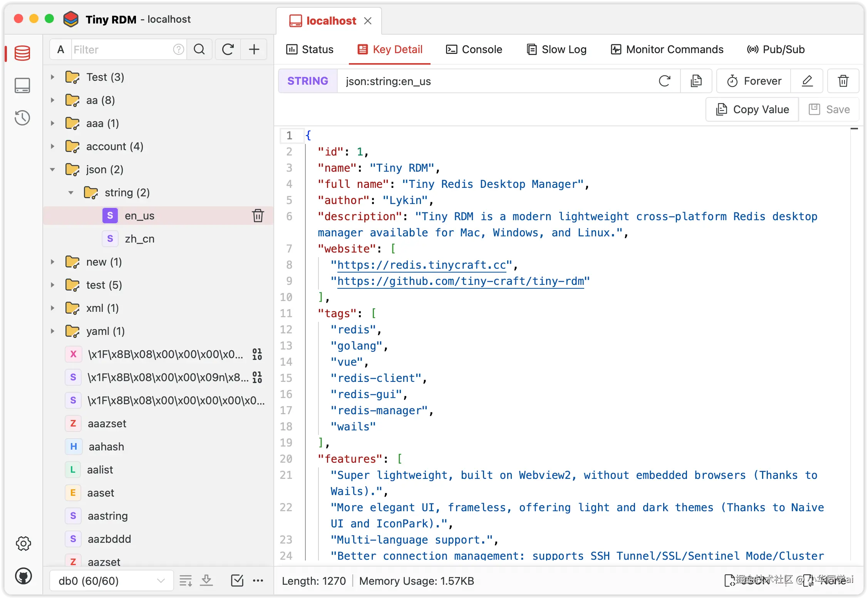Click the add new key plus icon
The image size is (868, 599).
tap(254, 49)
